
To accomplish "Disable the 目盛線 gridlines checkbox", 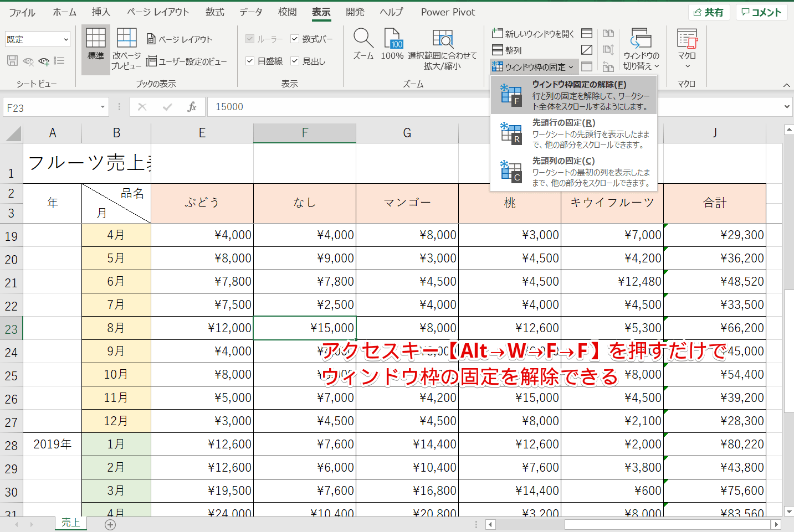I will (x=250, y=61).
